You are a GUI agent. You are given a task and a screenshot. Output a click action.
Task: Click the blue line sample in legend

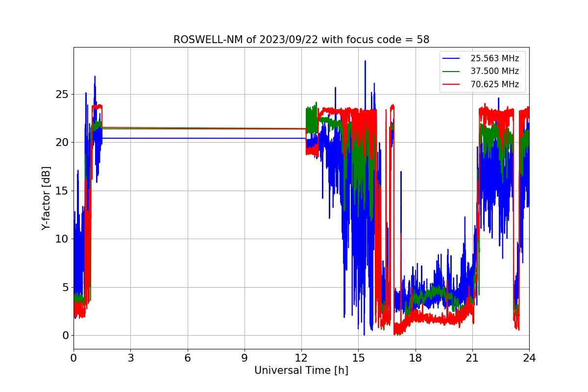(x=451, y=58)
